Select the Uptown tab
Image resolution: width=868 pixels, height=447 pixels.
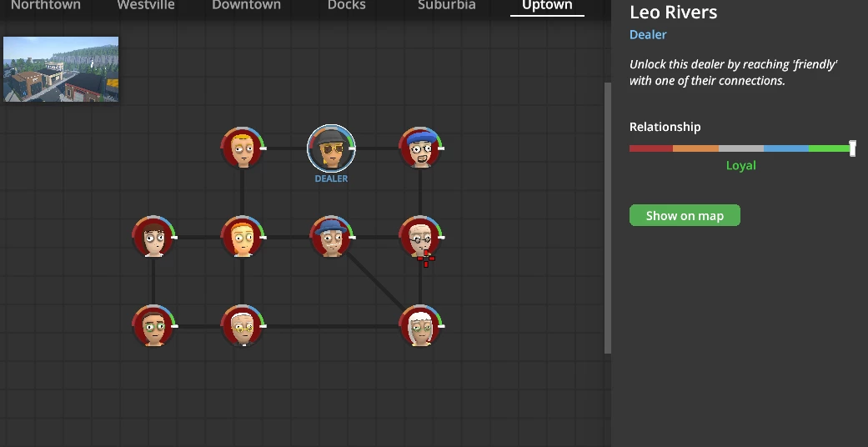pyautogui.click(x=547, y=6)
